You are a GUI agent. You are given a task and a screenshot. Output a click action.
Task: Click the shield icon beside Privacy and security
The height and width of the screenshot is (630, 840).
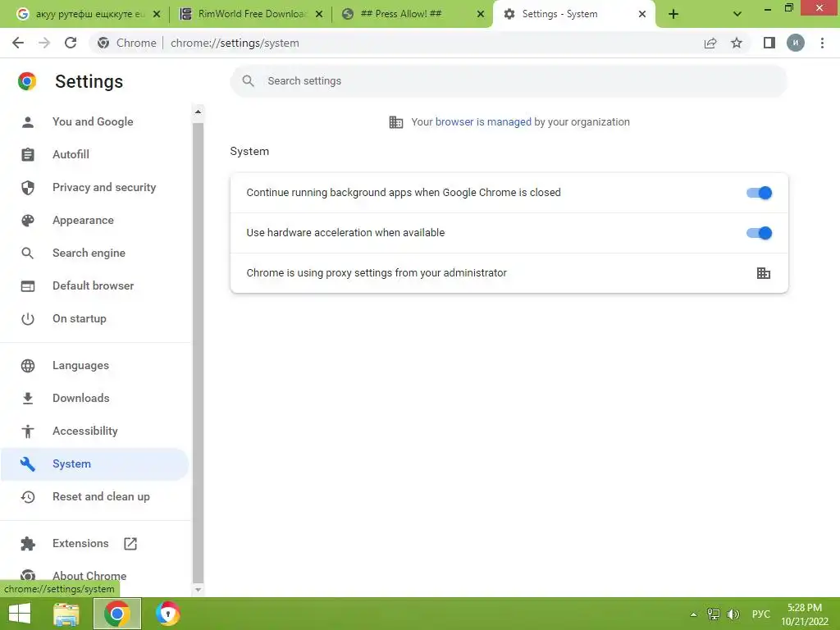pyautogui.click(x=28, y=188)
